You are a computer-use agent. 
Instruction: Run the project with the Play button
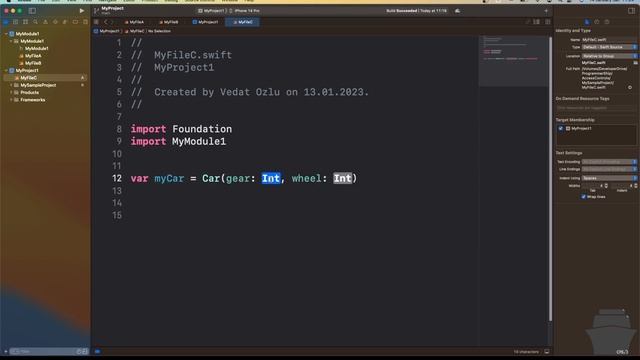(x=82, y=11)
